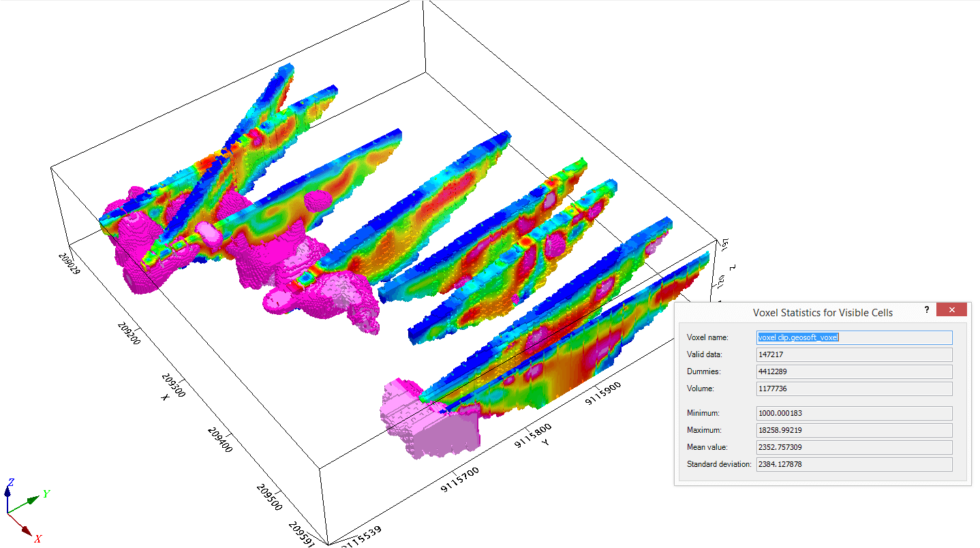This screenshot has height=548, width=980.
Task: Click the Minimum value field
Action: click(854, 413)
